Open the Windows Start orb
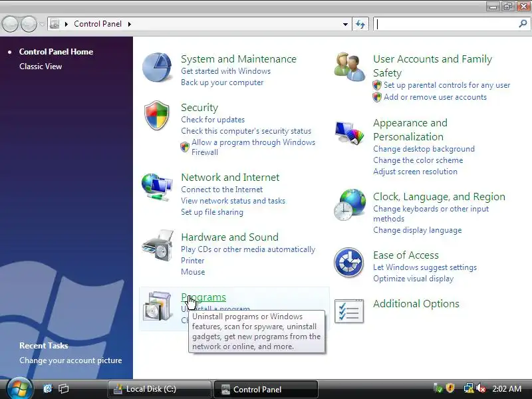The height and width of the screenshot is (399, 532). pyautogui.click(x=19, y=388)
